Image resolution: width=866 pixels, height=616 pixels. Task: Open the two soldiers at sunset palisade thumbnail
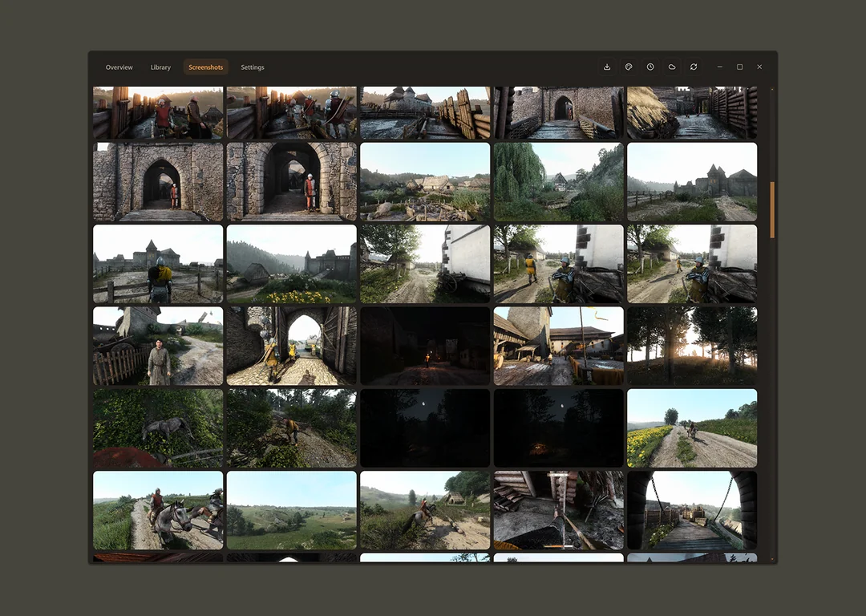[158, 113]
